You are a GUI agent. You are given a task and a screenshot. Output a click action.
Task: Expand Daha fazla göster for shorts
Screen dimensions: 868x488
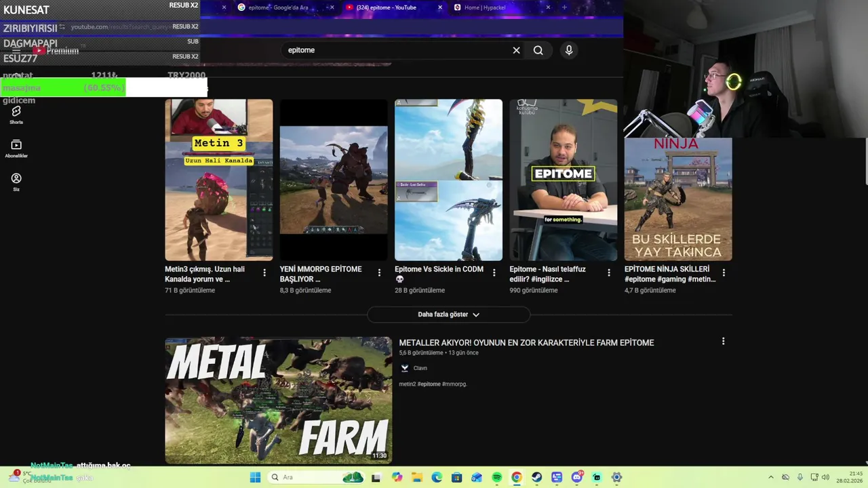point(448,314)
